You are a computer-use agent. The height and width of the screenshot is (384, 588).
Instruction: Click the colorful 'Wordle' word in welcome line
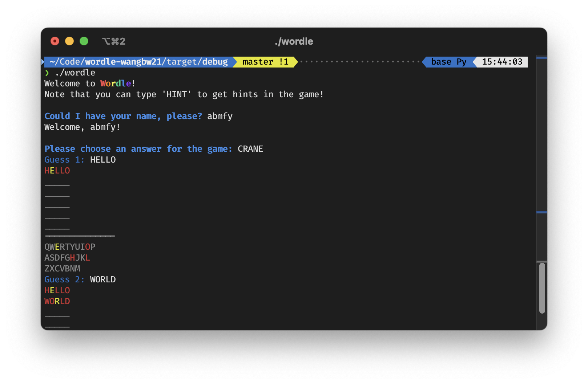pos(116,83)
